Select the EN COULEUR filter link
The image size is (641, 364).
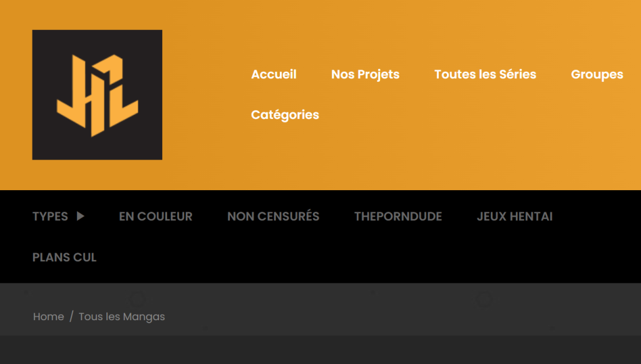pyautogui.click(x=155, y=216)
